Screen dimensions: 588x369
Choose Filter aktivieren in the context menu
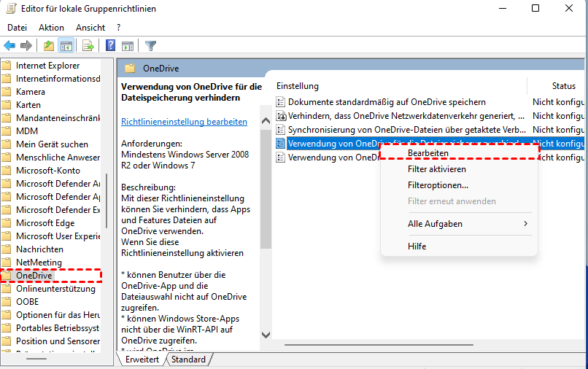[459, 169]
